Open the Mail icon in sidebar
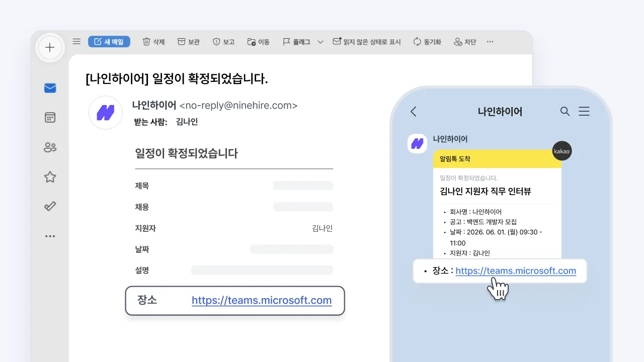The height and width of the screenshot is (362, 644). (50, 88)
